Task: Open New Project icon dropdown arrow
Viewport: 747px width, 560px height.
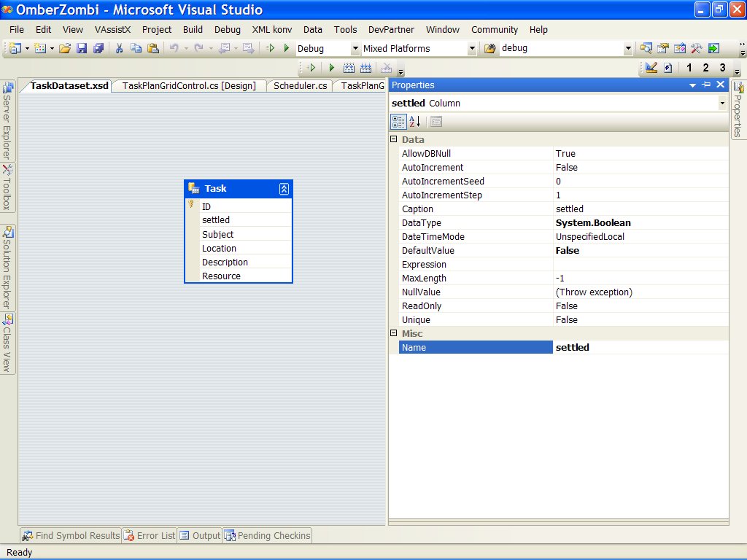Action: tap(27, 48)
